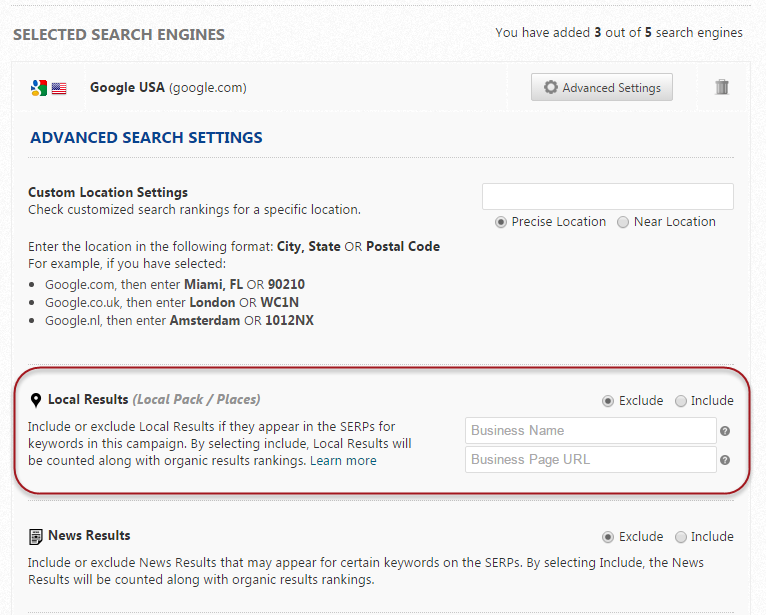Click into the Business Name field

click(x=590, y=431)
